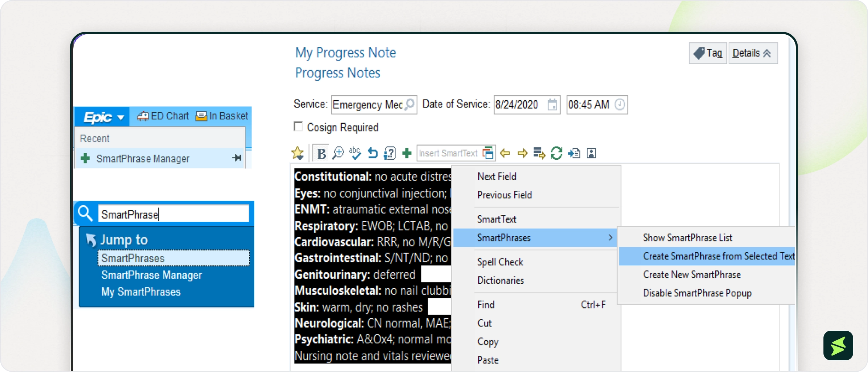Image resolution: width=868 pixels, height=372 pixels.
Task: Toggle Bold formatting in note toolbar
Action: pyautogui.click(x=321, y=153)
